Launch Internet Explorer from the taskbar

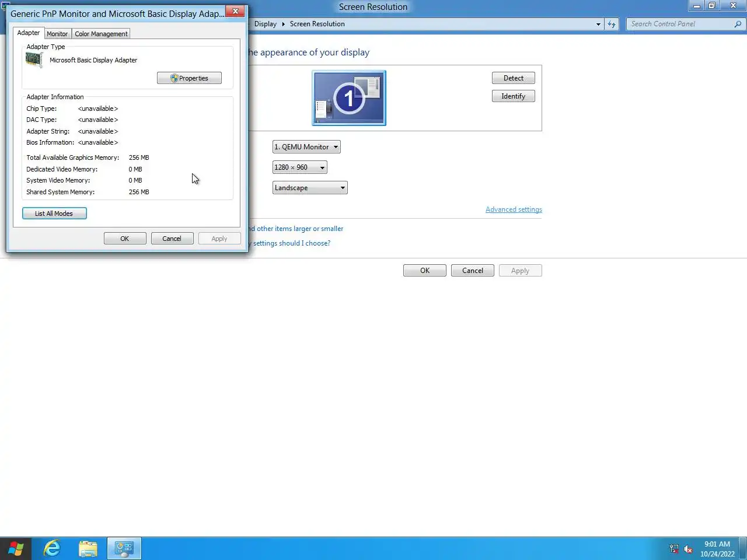tap(52, 549)
